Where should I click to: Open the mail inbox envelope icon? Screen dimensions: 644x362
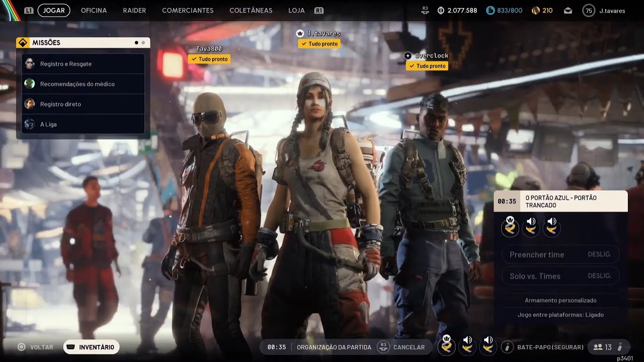click(x=568, y=11)
